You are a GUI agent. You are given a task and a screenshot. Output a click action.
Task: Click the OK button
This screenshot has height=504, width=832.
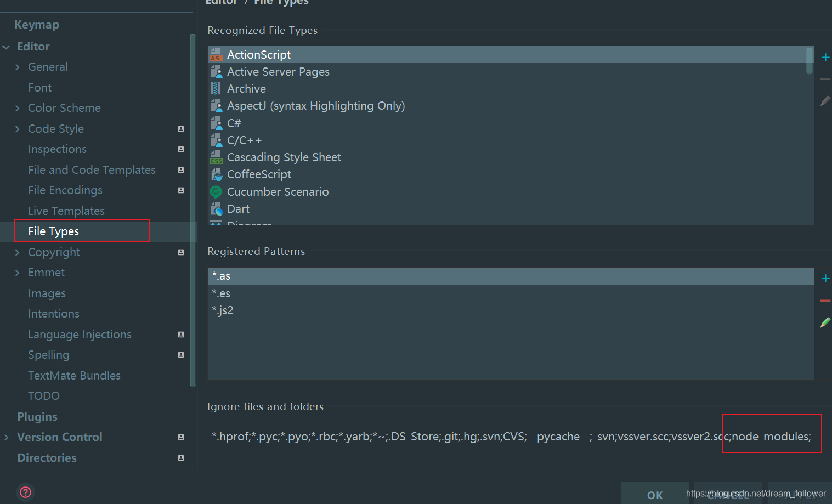tap(655, 495)
